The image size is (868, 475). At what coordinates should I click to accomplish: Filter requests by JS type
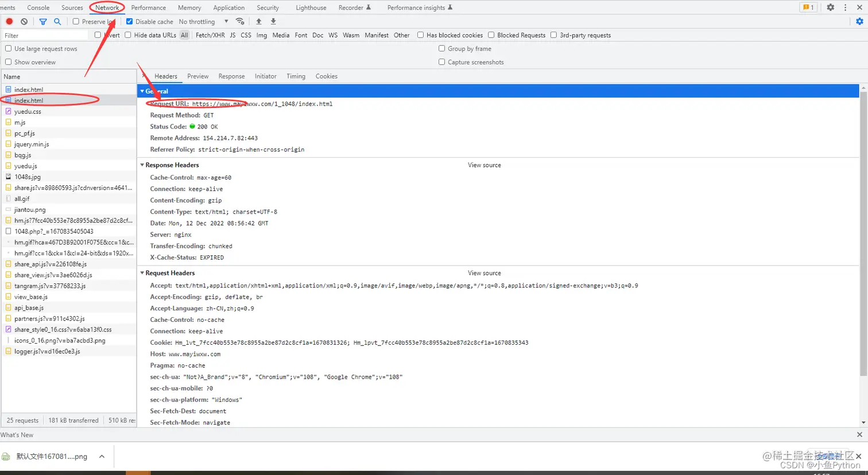232,35
